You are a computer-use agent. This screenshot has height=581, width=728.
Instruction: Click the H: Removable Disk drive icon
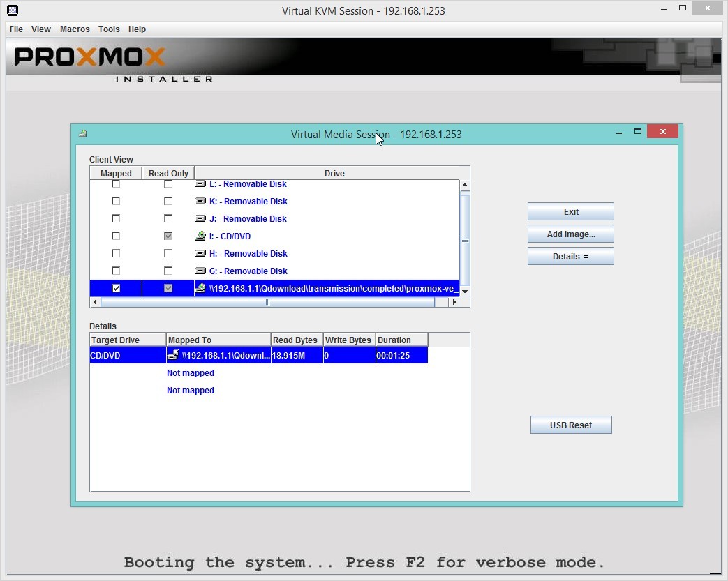200,253
